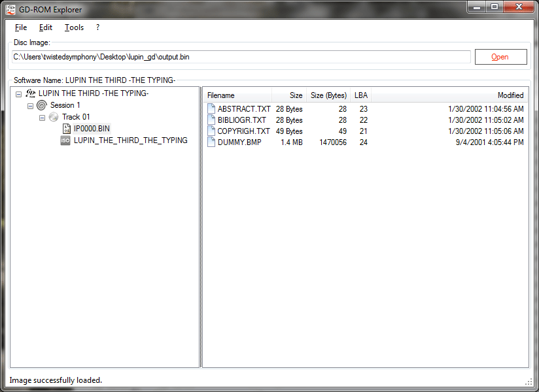Viewport: 539px width, 392px height.
Task: Open the ? help menu
Action: click(97, 27)
